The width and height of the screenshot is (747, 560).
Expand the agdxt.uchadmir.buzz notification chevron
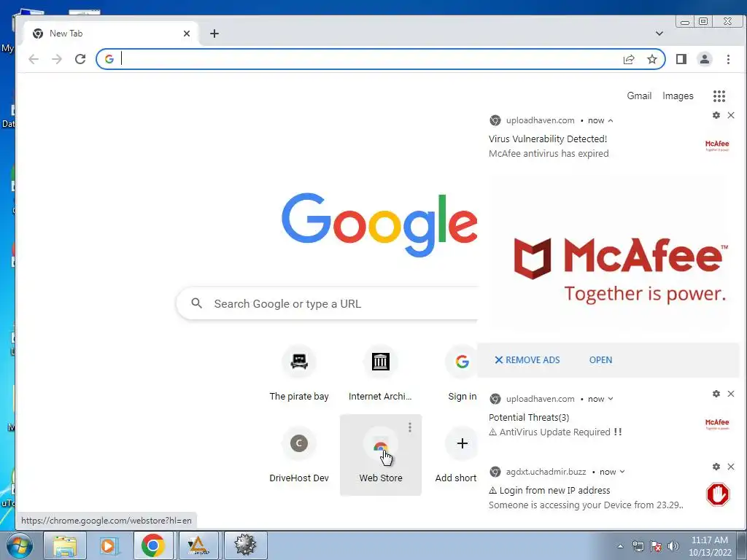[x=622, y=472]
